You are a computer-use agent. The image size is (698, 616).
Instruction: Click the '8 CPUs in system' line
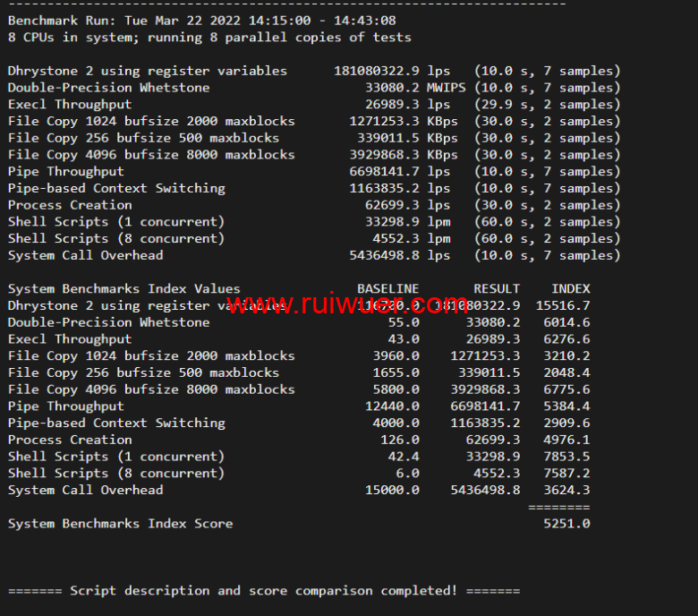coord(209,38)
